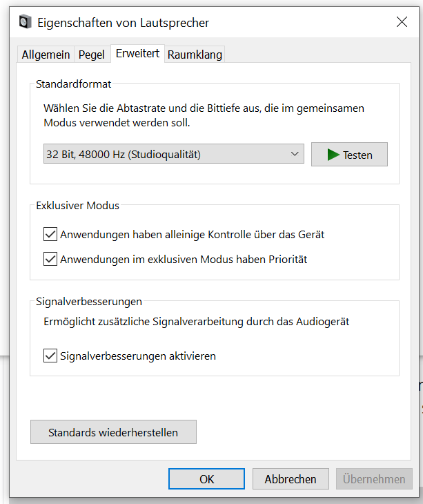Click the Testen button
Image resolution: width=423 pixels, height=504 pixels.
(349, 155)
